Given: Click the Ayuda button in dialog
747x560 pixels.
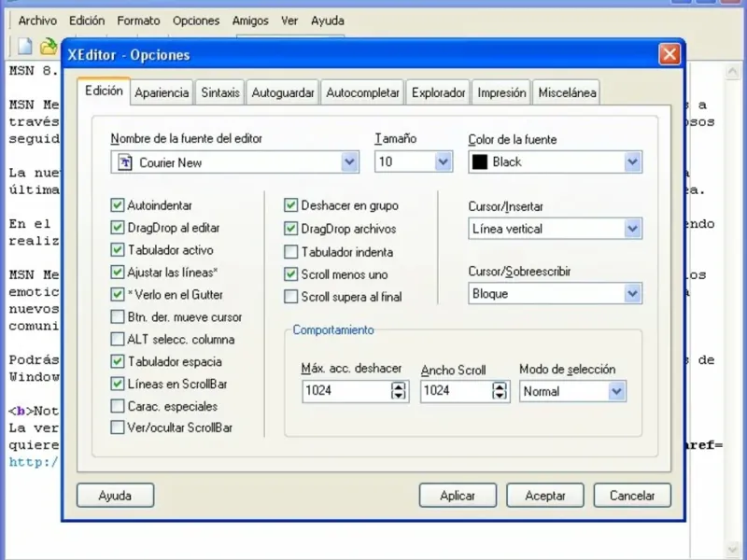Looking at the screenshot, I should point(115,496).
